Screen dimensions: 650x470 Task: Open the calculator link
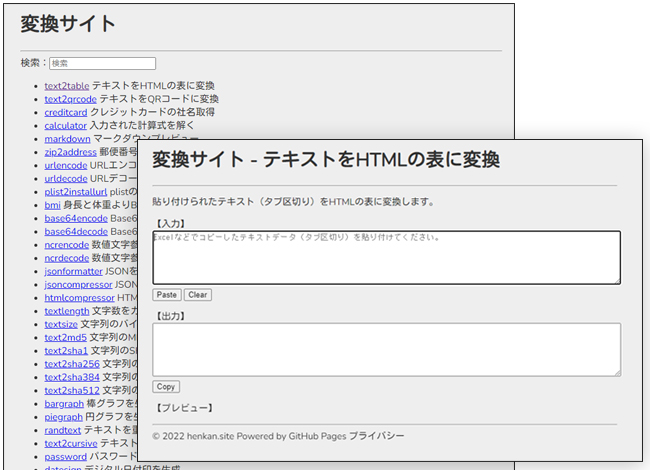(66, 126)
